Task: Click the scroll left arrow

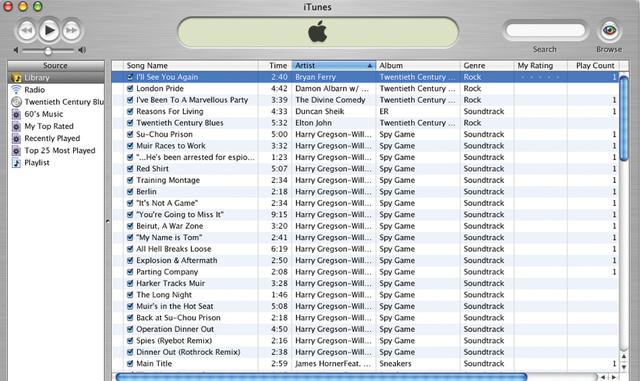Action: [x=603, y=377]
